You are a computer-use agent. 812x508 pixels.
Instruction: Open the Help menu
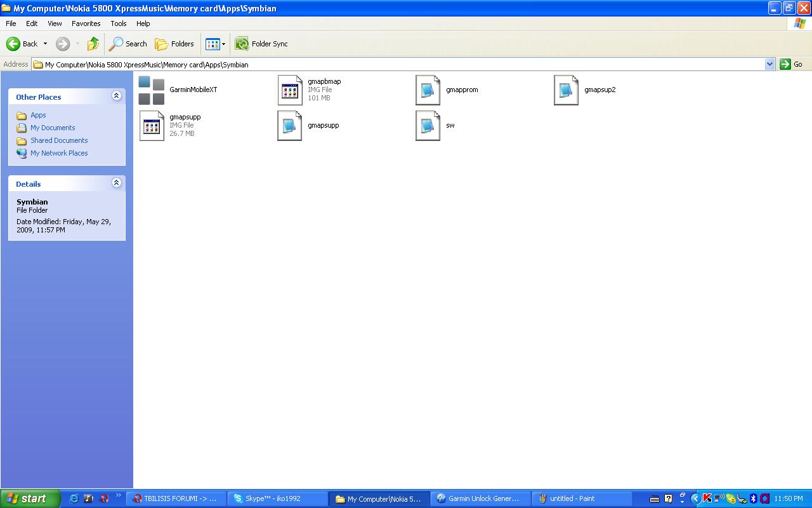pyautogui.click(x=143, y=23)
